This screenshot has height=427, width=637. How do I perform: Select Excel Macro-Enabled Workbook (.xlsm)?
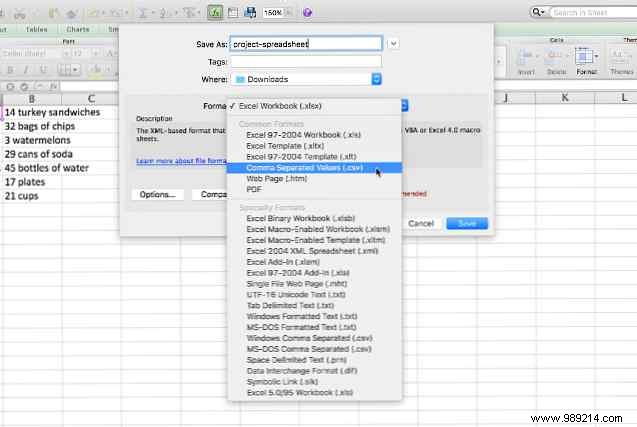(x=314, y=229)
